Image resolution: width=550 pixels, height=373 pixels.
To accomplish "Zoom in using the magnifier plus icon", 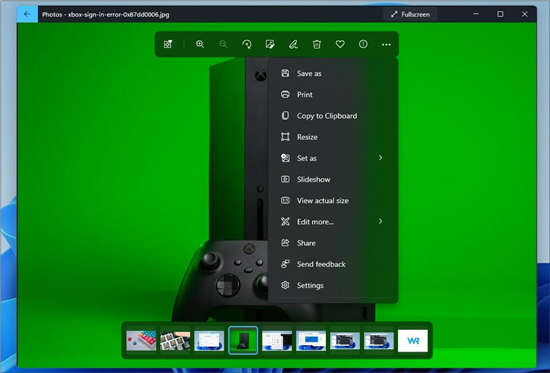I will [200, 44].
